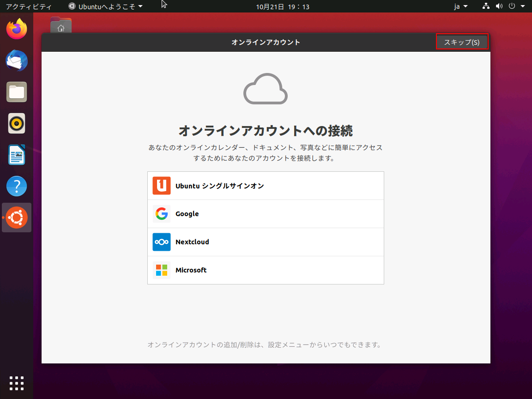Viewport: 532px width, 399px height.
Task: Open the ja input source dropdown
Action: [461, 6]
